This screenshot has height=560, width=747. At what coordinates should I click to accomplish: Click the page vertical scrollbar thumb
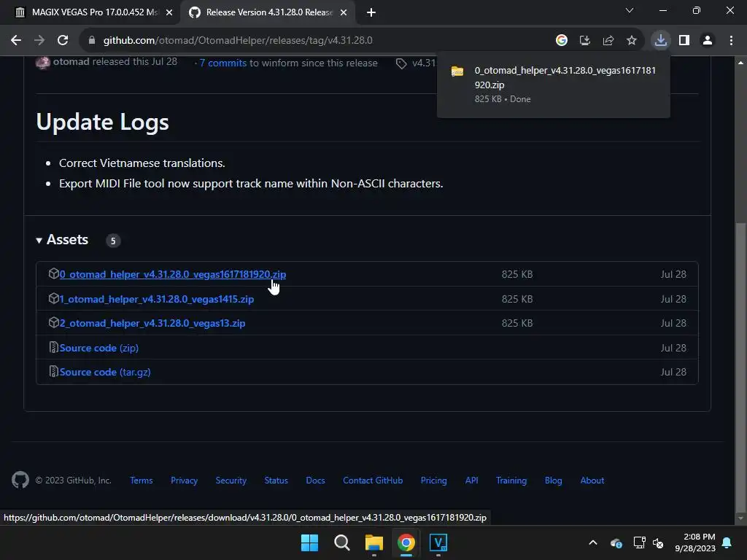[740, 367]
